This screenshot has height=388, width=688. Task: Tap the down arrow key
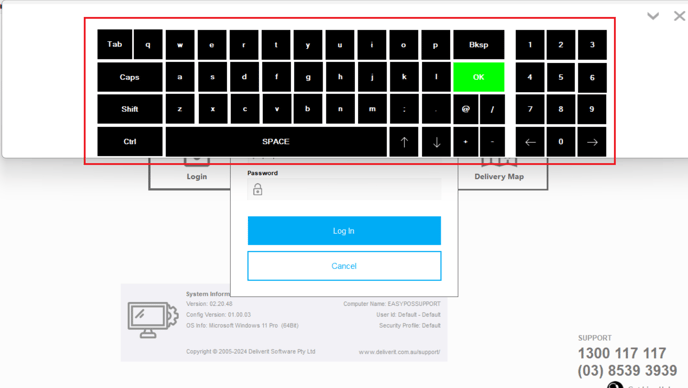coord(436,142)
